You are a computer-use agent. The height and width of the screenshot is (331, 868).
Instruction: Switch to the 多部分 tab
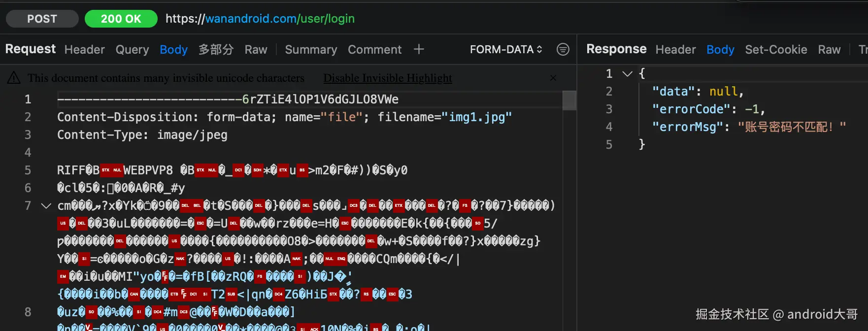tap(216, 49)
